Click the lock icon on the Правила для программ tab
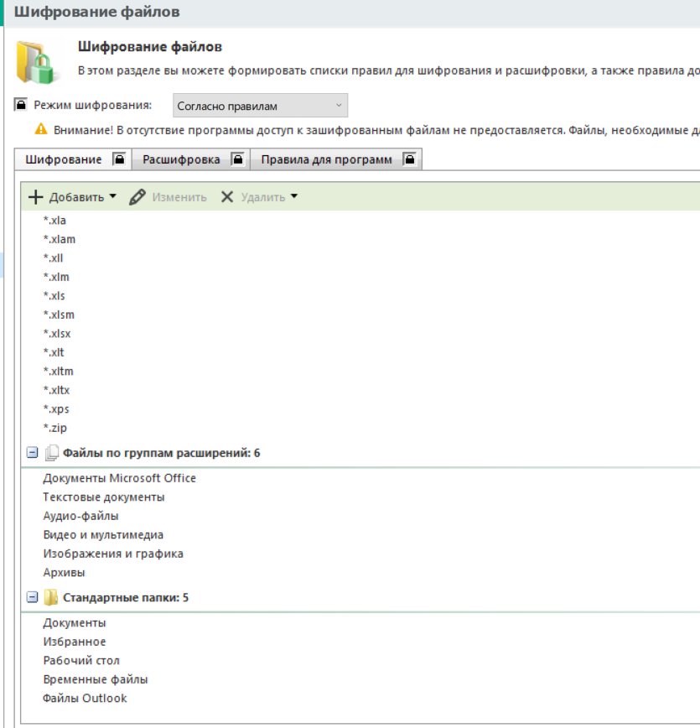 click(x=409, y=159)
